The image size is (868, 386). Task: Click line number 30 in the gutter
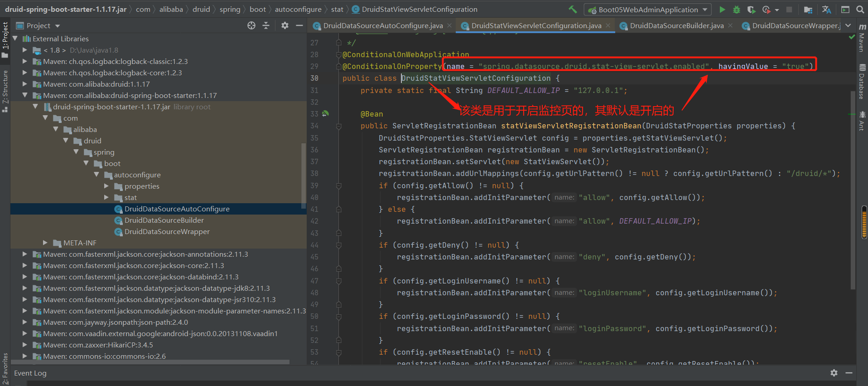pos(314,78)
